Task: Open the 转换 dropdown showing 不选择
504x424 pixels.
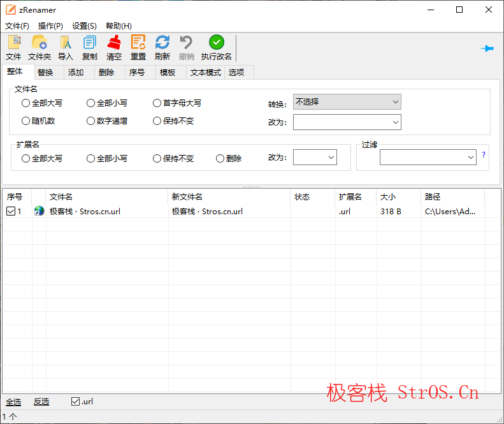Action: [x=347, y=102]
